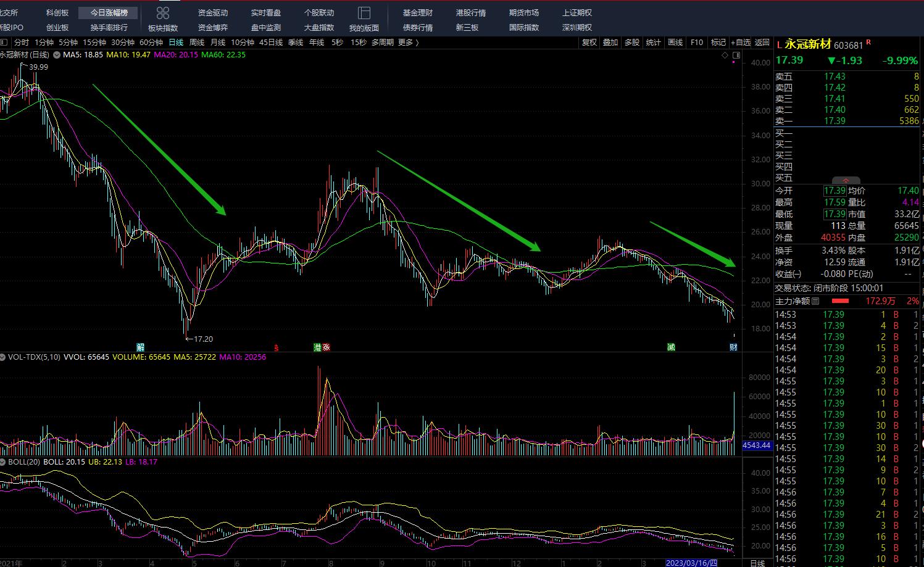This screenshot has height=567, width=924.
Task: Click the 叠加 overlay button
Action: (610, 43)
